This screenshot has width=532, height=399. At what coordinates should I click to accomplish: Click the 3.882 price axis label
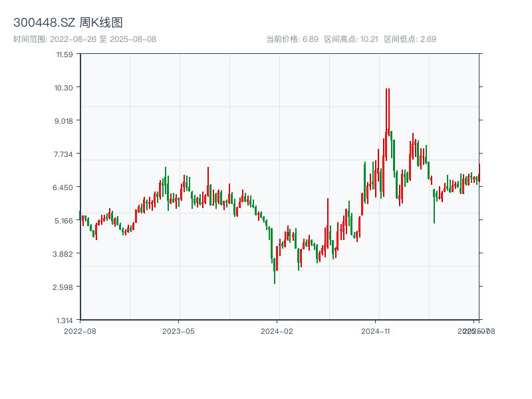click(x=64, y=254)
